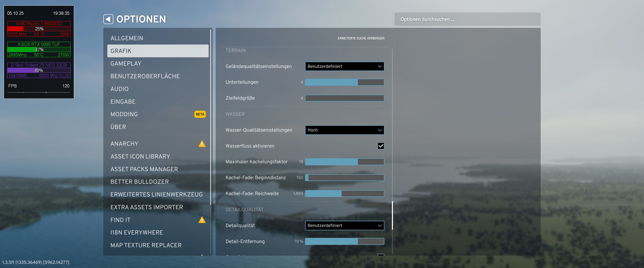Open the Geländequalitätseinstellungen dropdown
The width and height of the screenshot is (644, 268).
pyautogui.click(x=344, y=66)
